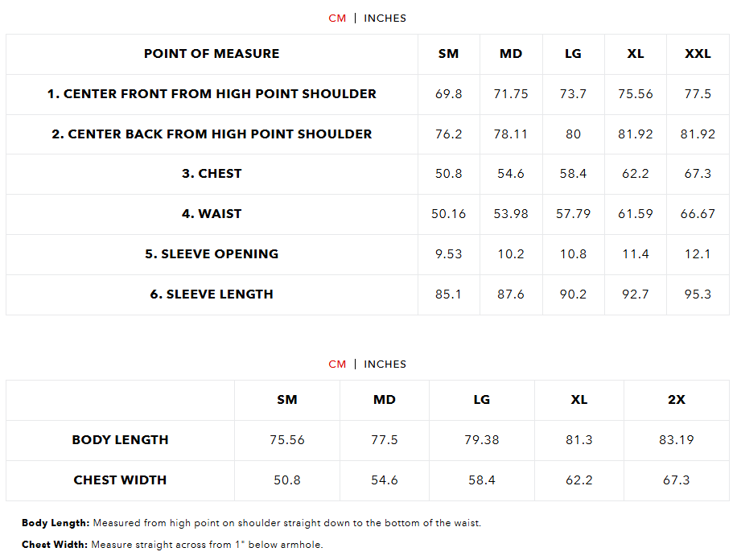Click the 3. CHEST row label

click(212, 174)
